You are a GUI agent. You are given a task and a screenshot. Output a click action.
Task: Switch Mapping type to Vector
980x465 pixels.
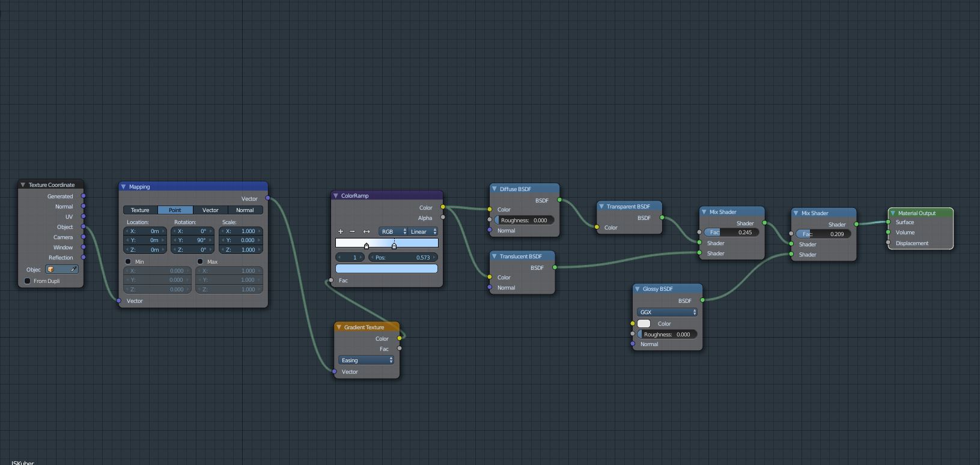pos(210,210)
